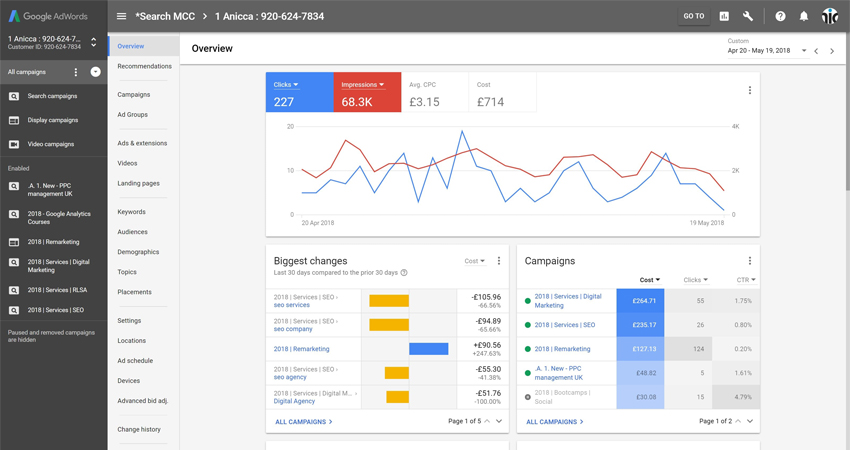Screen dimensions: 850x450
Task: Click the Avg. CPC metric tile
Action: pyautogui.click(x=434, y=92)
